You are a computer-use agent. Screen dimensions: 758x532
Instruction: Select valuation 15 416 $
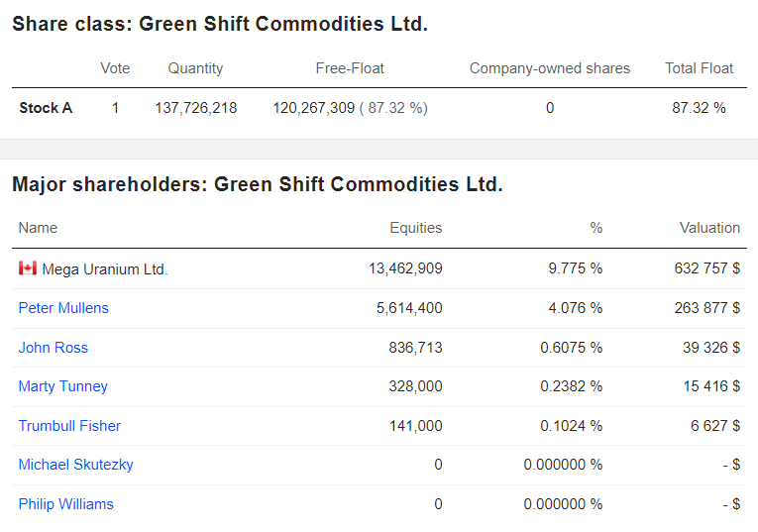coord(711,386)
